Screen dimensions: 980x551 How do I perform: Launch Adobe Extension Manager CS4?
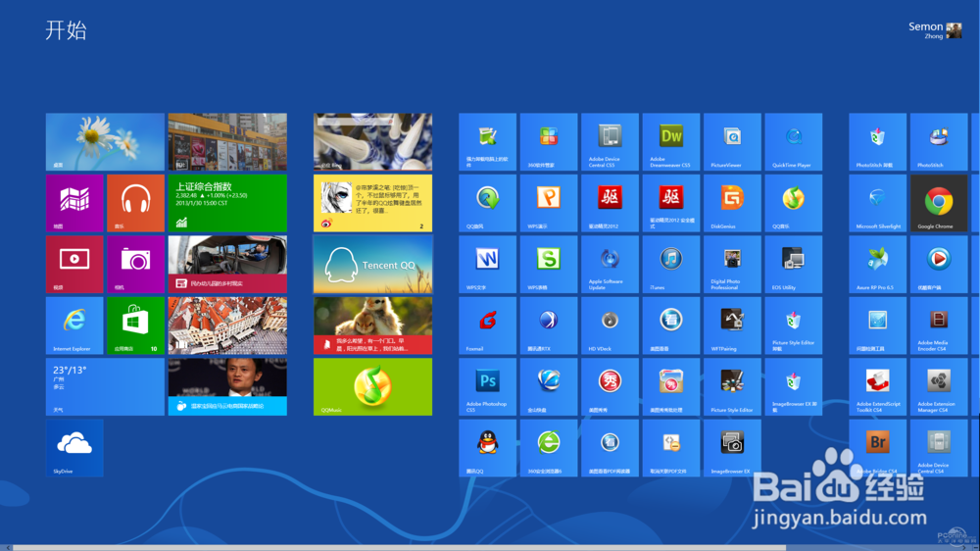tap(939, 387)
